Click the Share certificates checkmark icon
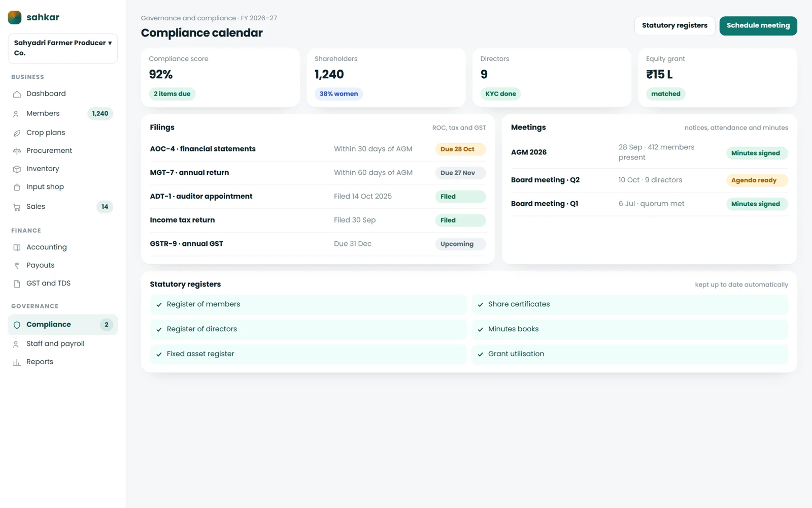The height and width of the screenshot is (508, 812). 480,304
